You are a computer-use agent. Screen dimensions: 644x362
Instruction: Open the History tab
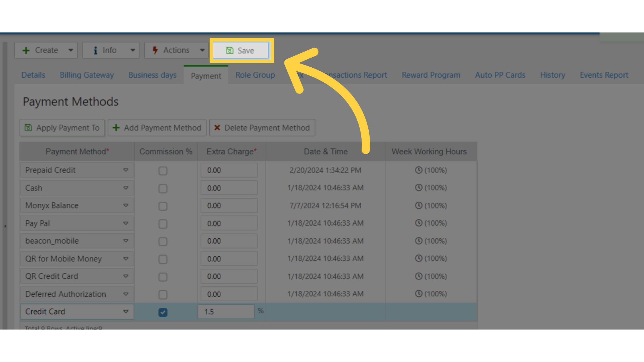[552, 75]
